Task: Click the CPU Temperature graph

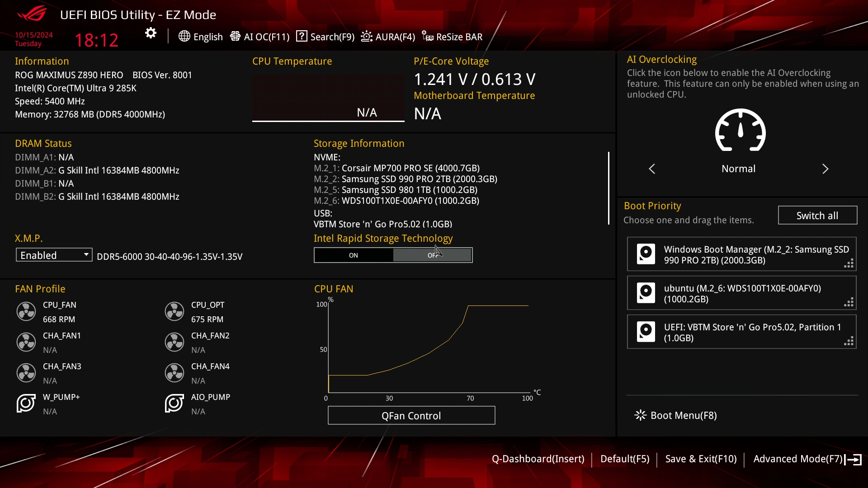Action: click(328, 98)
